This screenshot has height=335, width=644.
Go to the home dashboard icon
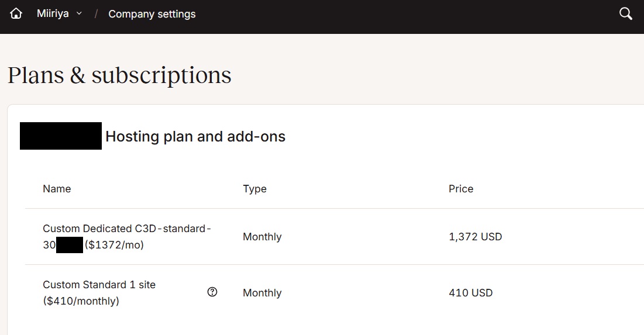tap(16, 14)
